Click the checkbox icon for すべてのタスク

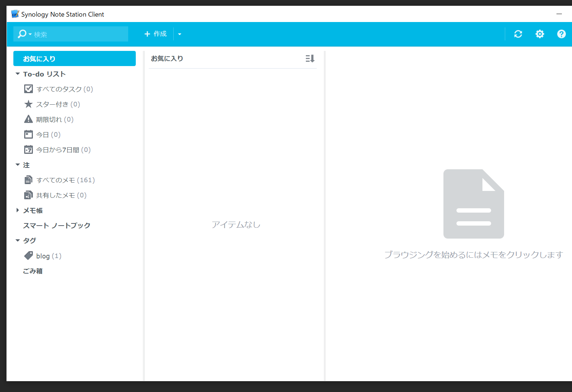coord(29,89)
